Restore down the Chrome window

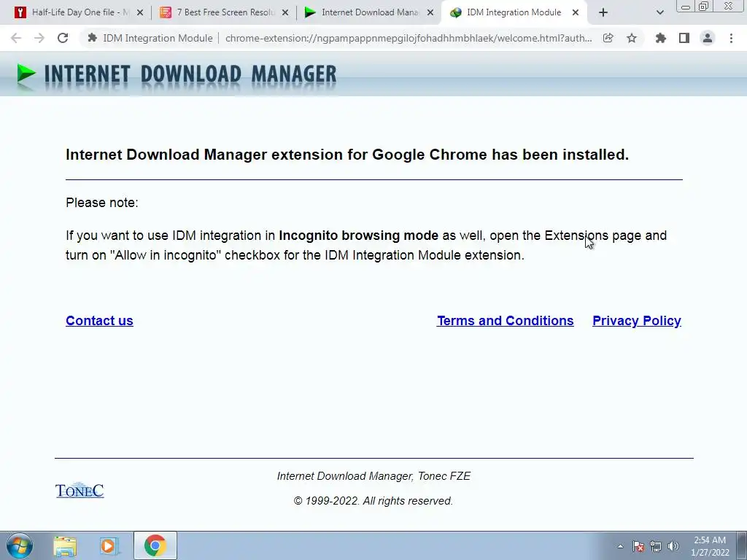tap(703, 7)
